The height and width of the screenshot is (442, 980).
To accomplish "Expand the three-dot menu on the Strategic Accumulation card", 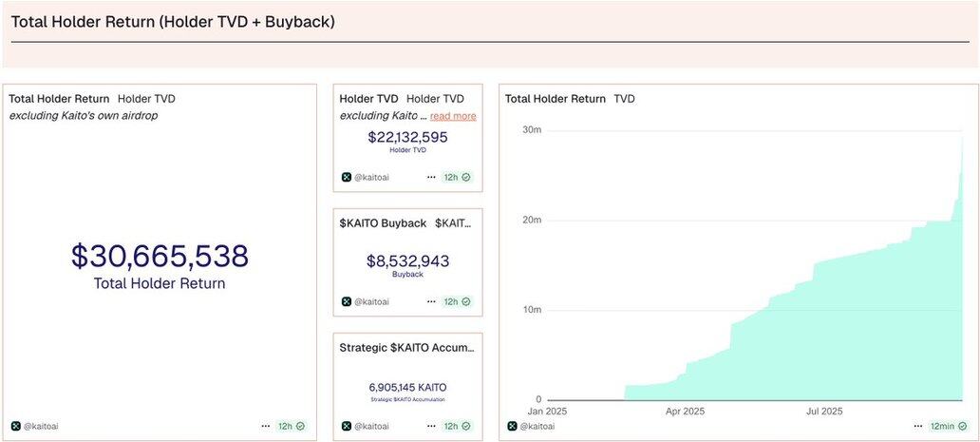I will (432, 426).
